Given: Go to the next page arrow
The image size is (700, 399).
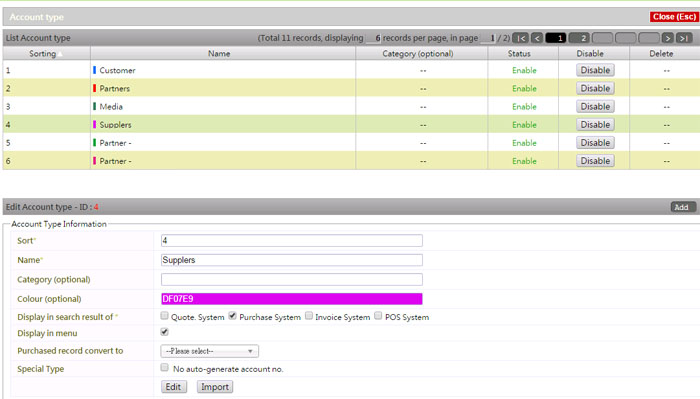Looking at the screenshot, I should 667,38.
